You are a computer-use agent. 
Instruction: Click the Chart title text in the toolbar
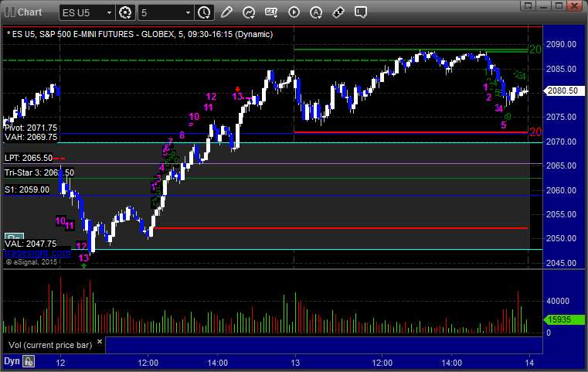coord(29,12)
